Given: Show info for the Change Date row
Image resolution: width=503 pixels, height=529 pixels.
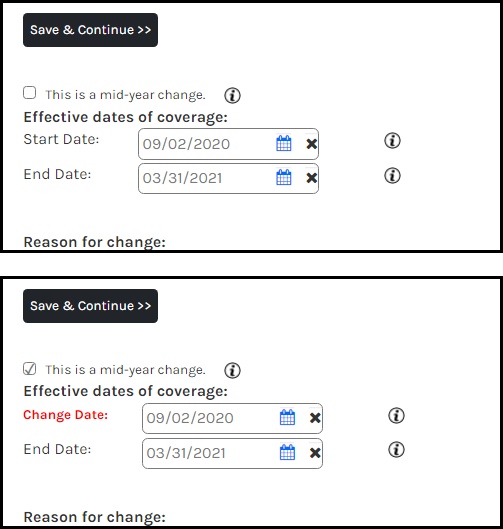Looking at the screenshot, I should [x=396, y=415].
